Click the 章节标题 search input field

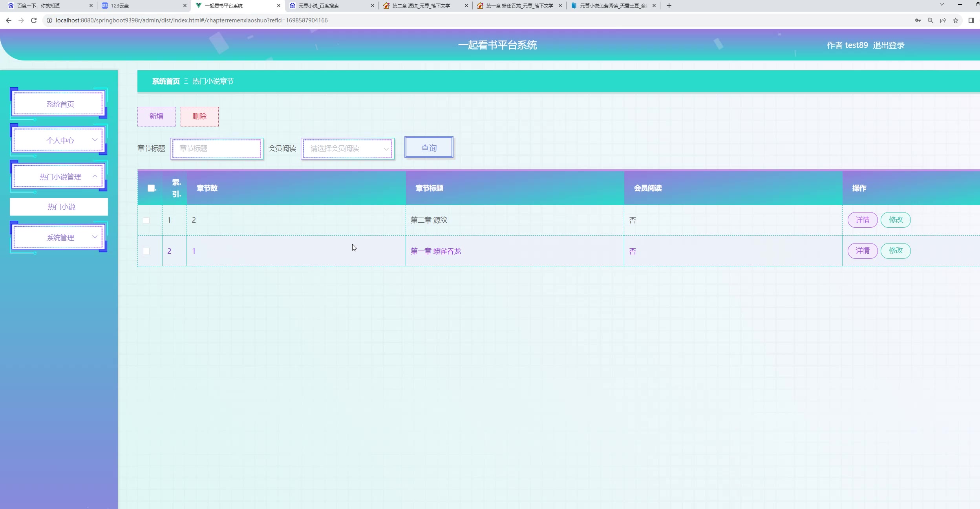point(217,148)
